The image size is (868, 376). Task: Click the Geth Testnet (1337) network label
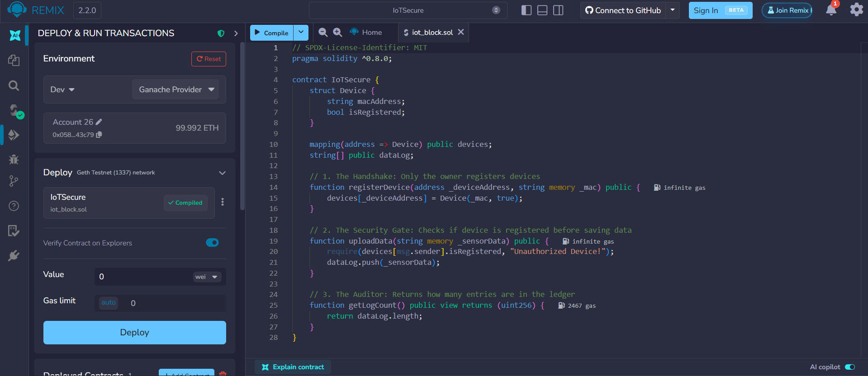pos(116,173)
